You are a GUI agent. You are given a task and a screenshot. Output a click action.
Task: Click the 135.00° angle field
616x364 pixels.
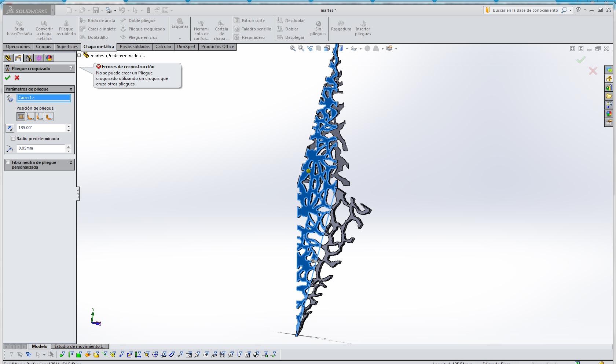[x=41, y=128]
